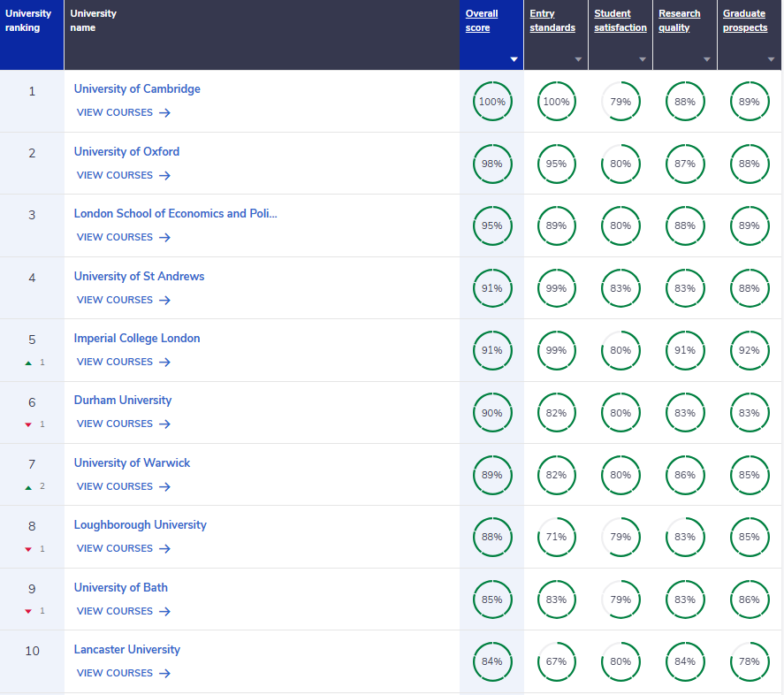784x695 pixels.
Task: Click Lancaster's 67% entry standards circle
Action: pos(557,661)
